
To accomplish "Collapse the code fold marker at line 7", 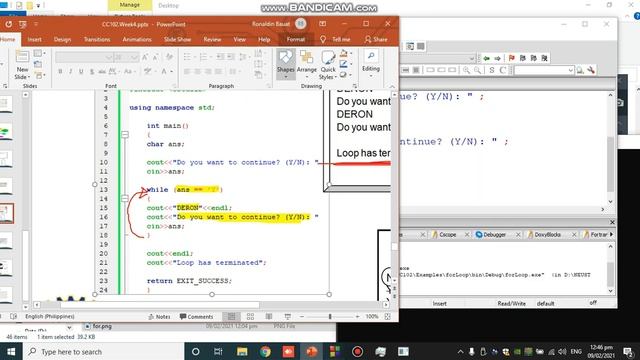I will (125, 135).
